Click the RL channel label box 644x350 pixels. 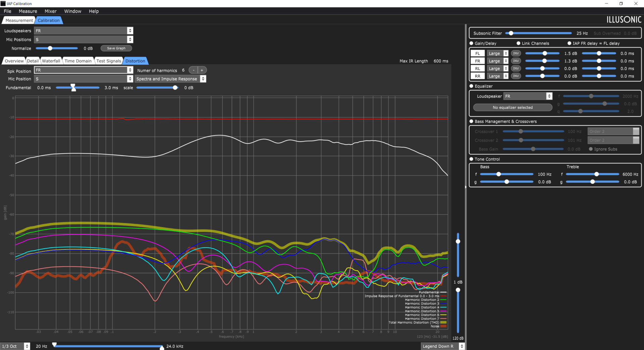(x=478, y=68)
